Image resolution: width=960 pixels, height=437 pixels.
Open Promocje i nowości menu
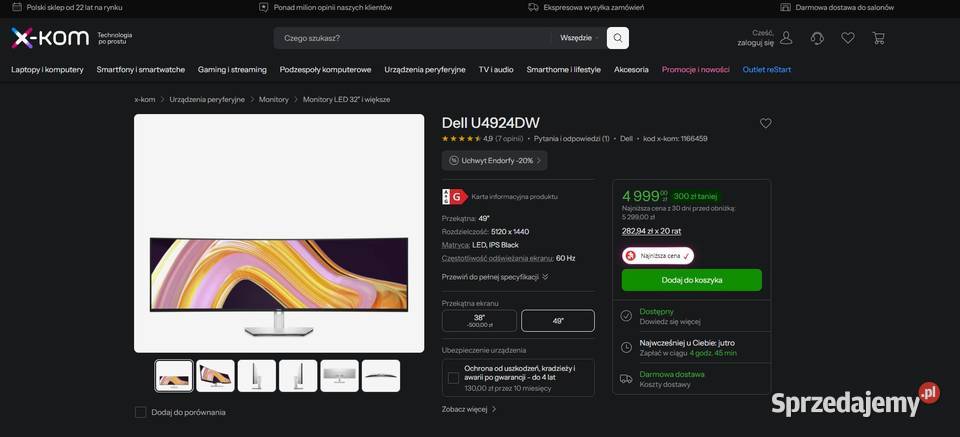(x=696, y=70)
